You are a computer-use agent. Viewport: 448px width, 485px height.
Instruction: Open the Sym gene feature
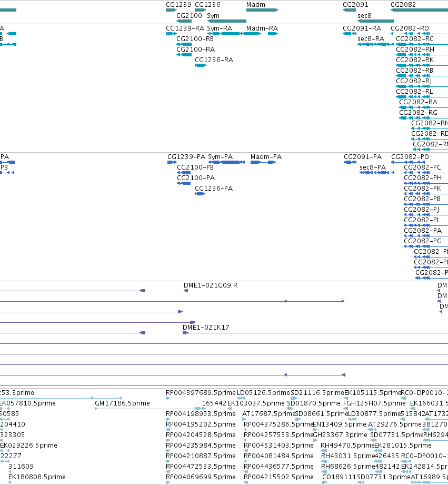[x=226, y=21]
